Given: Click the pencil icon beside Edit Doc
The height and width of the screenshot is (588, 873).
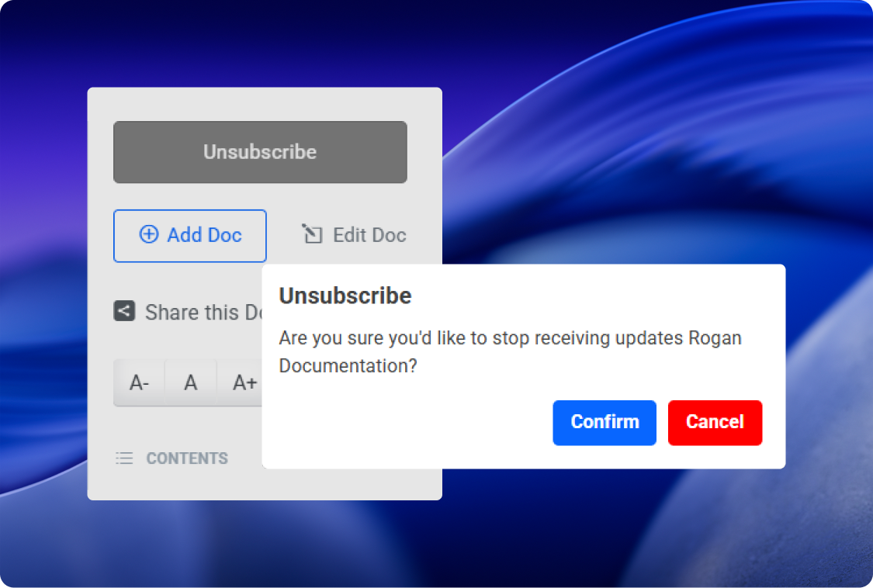Looking at the screenshot, I should [312, 235].
